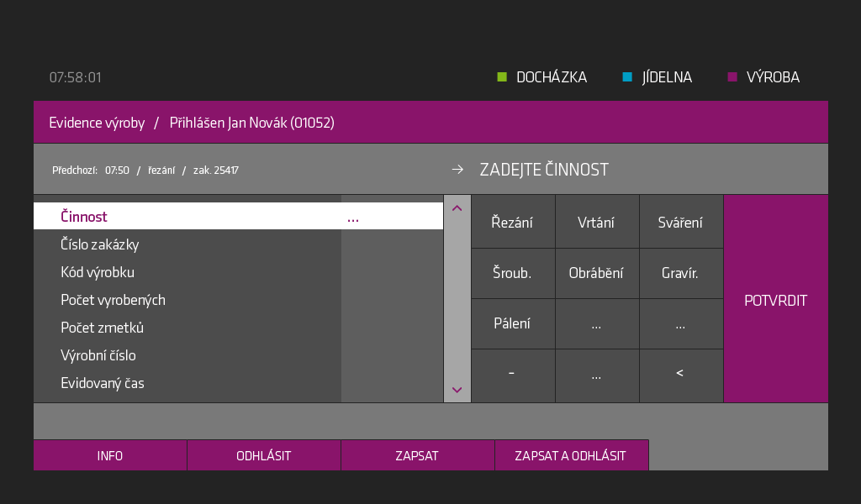Click the backspace '<' key
Screen dimensions: 861x504
point(681,375)
